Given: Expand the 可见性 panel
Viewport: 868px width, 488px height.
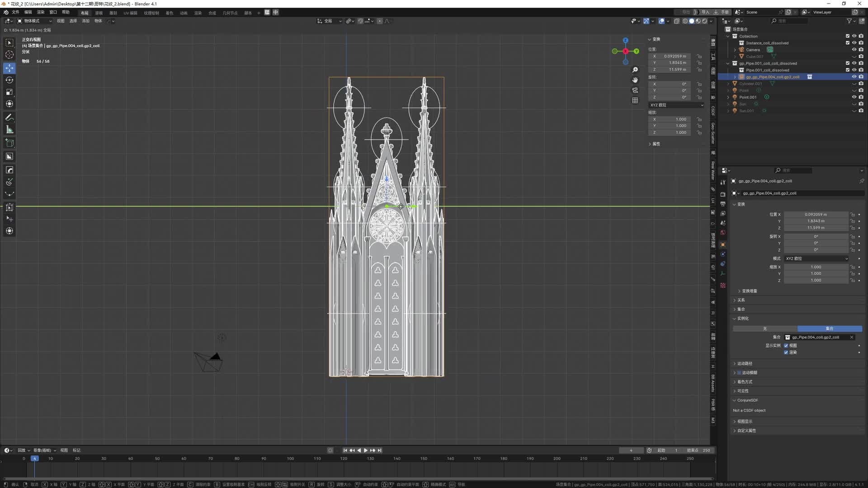Looking at the screenshot, I should [x=743, y=391].
